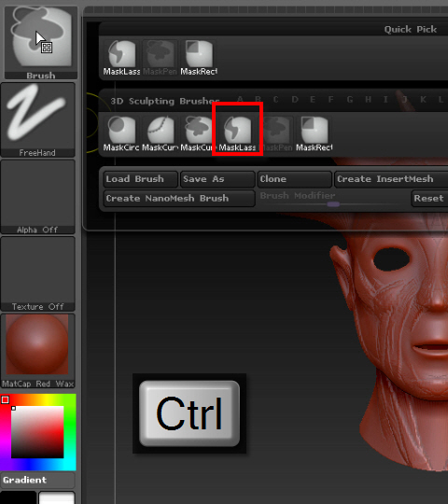
Task: Pick a shade in the color square
Action: (37, 432)
